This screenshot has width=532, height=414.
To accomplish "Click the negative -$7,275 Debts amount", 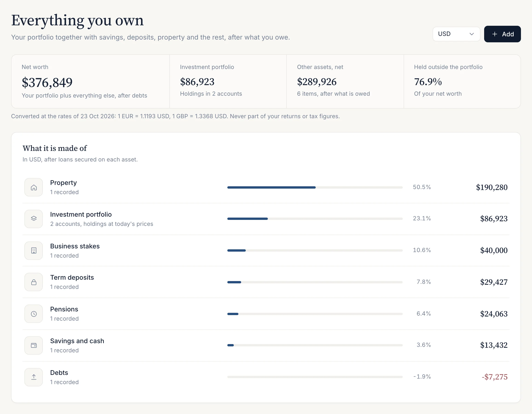I will [x=494, y=377].
